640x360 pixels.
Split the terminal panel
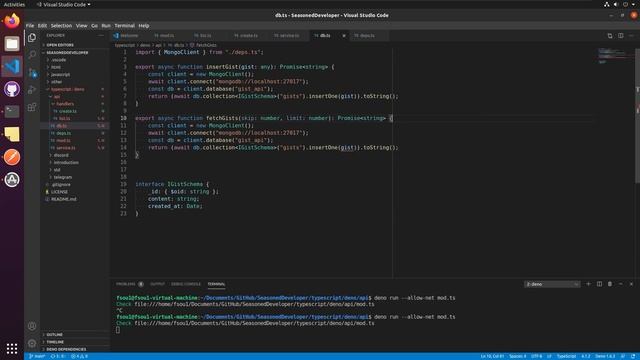599,284
